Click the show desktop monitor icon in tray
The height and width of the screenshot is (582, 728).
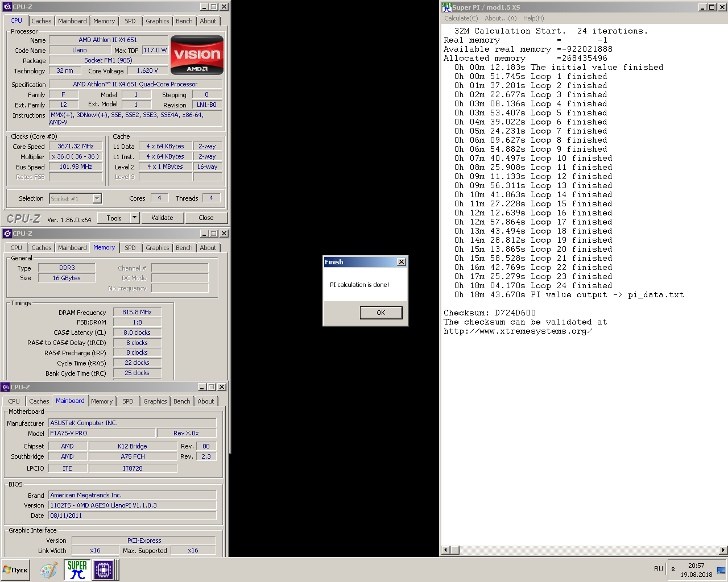(x=721, y=569)
